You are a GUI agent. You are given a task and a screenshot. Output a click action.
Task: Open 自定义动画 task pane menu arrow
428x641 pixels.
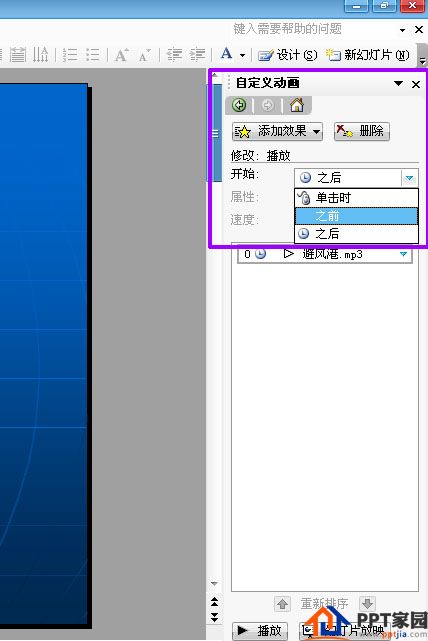[399, 83]
